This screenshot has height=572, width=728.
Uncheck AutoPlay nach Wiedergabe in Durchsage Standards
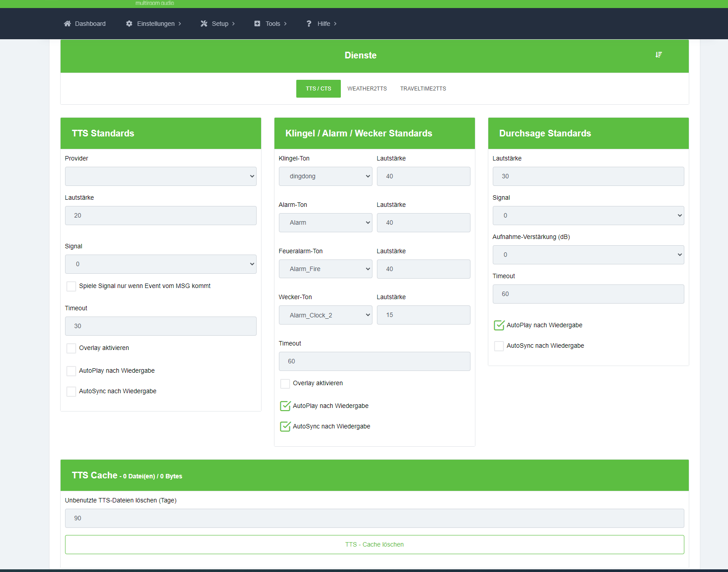click(x=499, y=325)
